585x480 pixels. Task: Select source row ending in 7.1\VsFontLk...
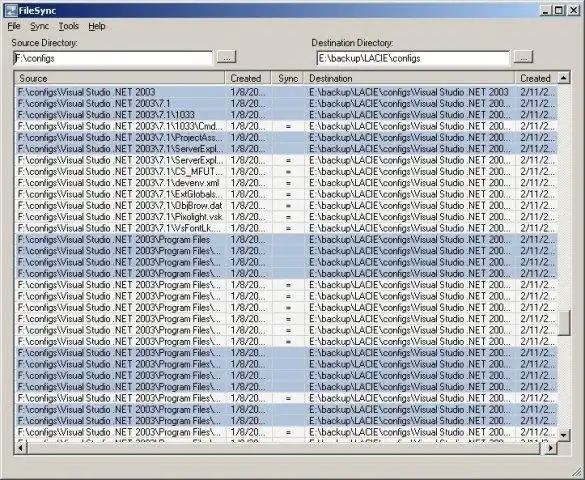tap(120, 228)
